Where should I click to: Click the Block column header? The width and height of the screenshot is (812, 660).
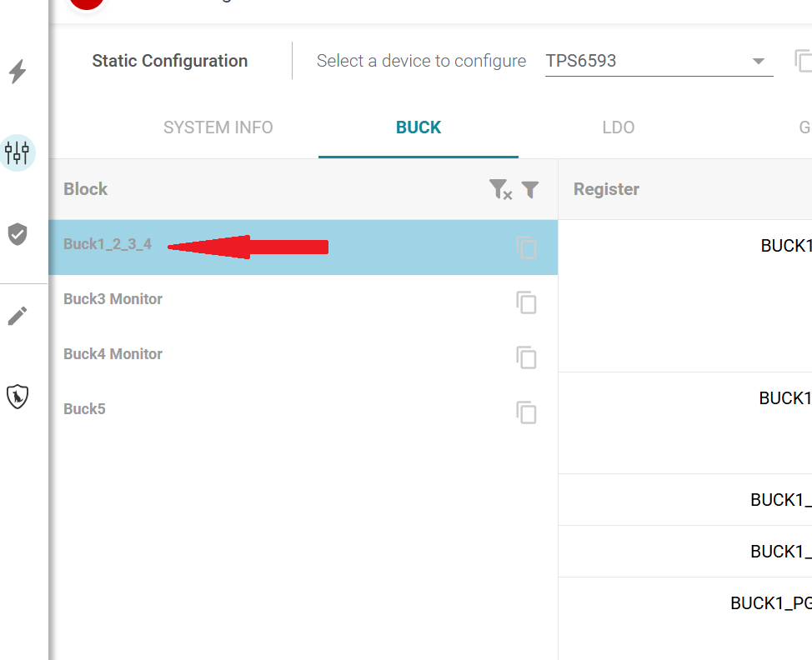pos(85,189)
